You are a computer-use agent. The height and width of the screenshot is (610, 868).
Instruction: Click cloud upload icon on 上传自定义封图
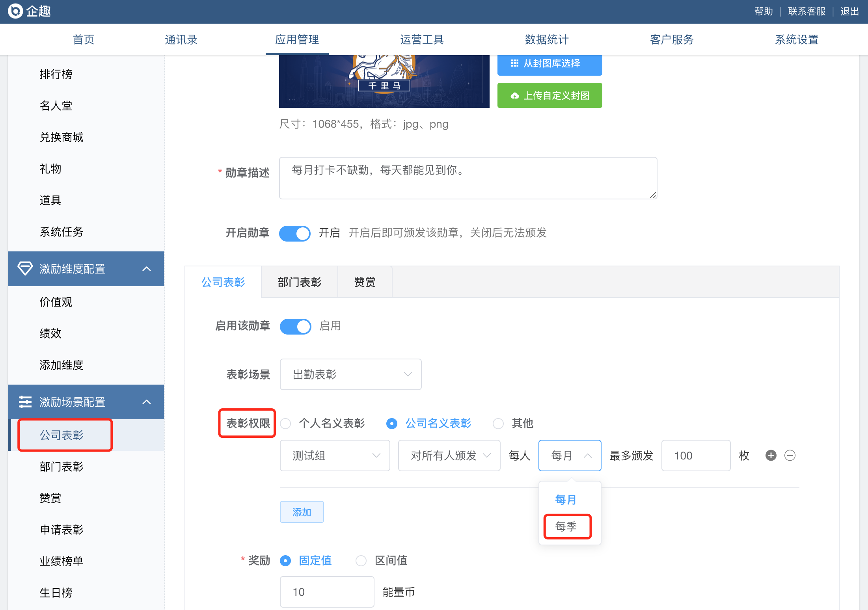(514, 96)
